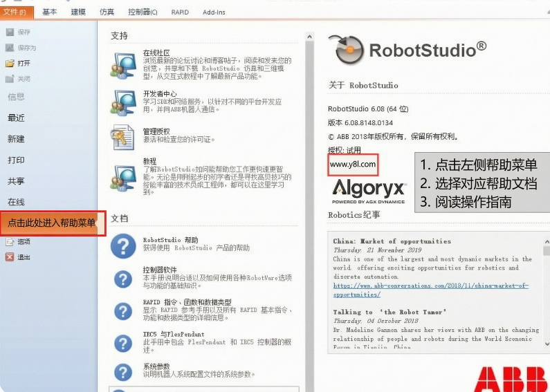Click RobotStudio 帮助 question mark icon
The image size is (550, 392).
(x=123, y=246)
